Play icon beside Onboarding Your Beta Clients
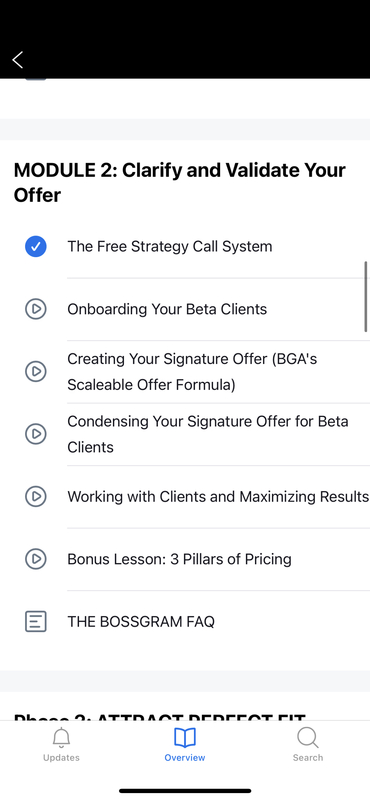Screen dimensions: 370x800 (x=36, y=309)
